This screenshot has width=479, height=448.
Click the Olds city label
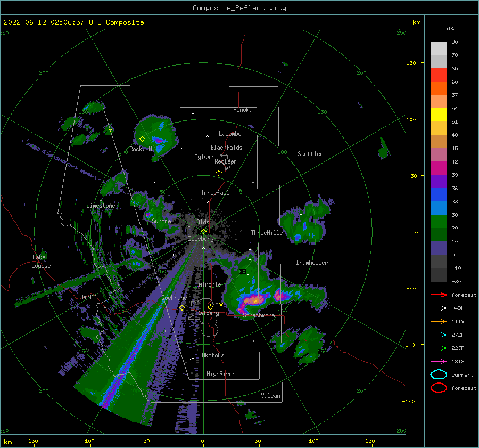[x=203, y=222]
